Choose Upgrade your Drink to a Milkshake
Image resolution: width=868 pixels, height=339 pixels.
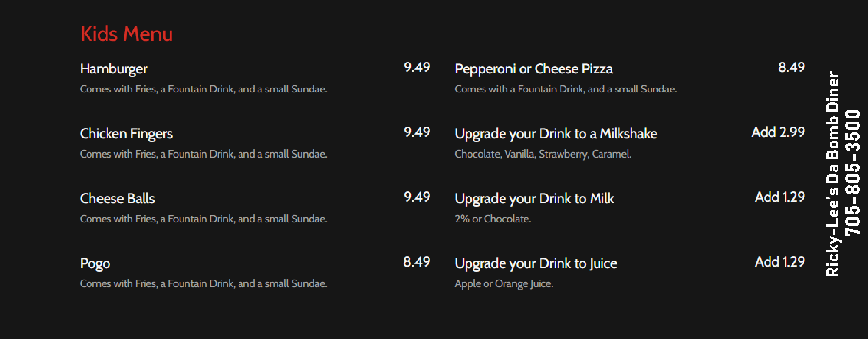pos(556,134)
